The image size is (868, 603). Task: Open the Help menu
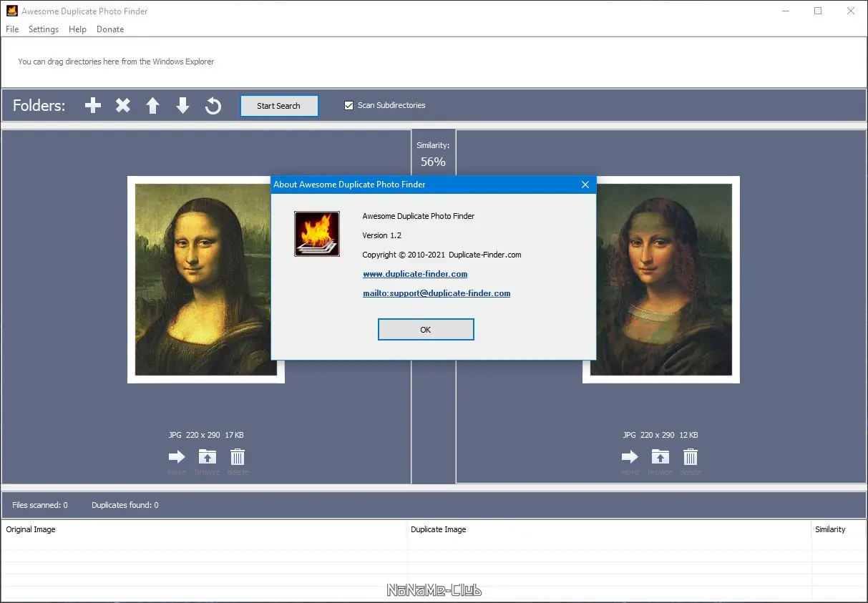tap(77, 29)
